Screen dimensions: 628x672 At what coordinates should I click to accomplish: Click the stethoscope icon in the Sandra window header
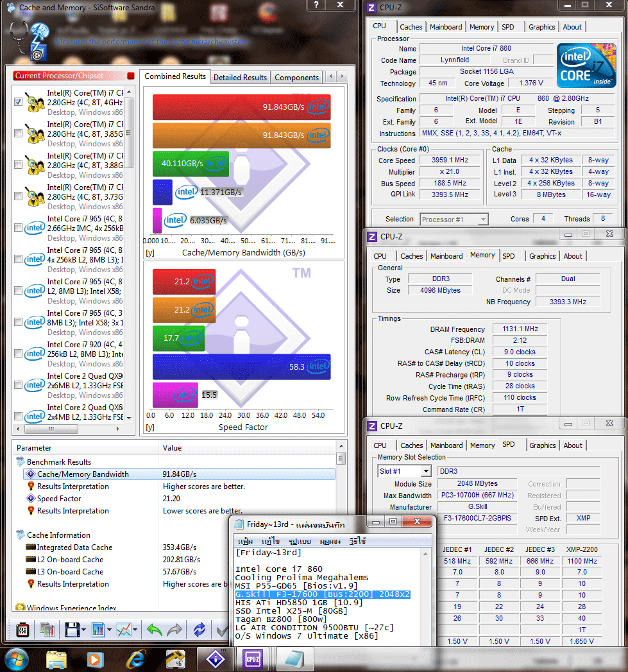tap(19, 37)
